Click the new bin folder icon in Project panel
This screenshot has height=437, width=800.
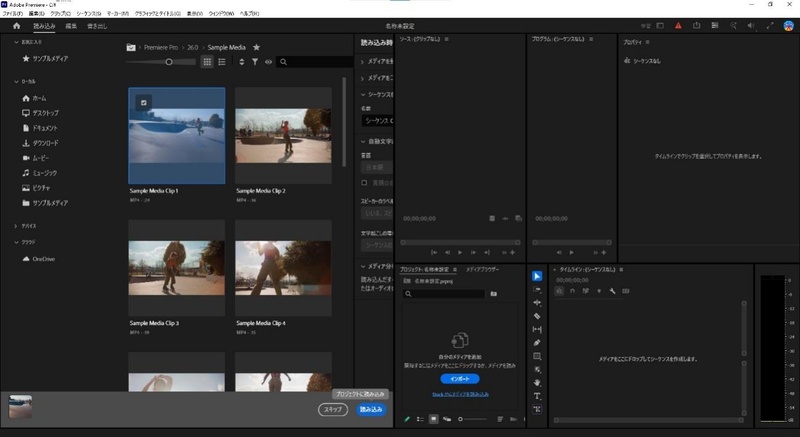pos(493,294)
